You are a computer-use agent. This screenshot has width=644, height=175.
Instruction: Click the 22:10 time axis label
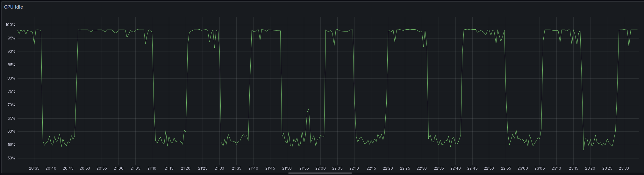tap(354, 168)
